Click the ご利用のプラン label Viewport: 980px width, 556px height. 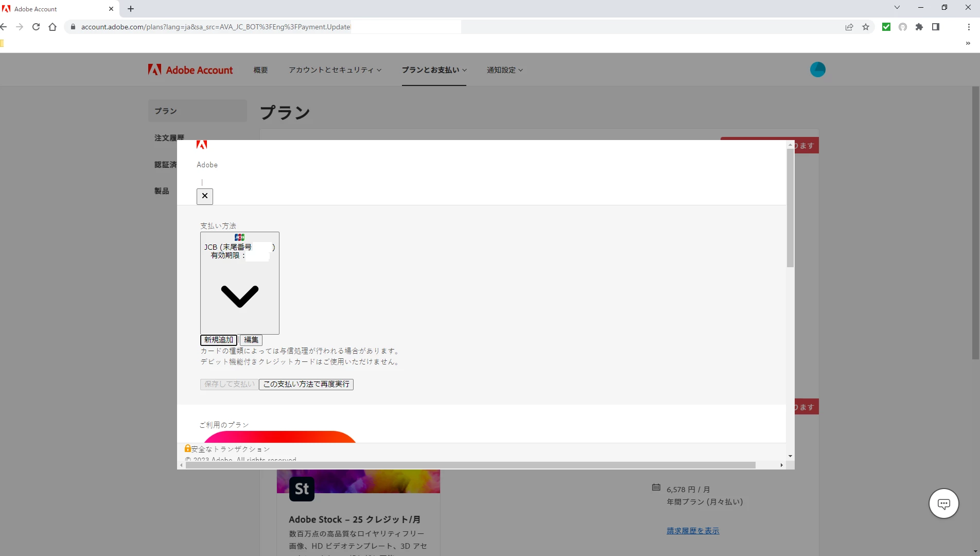click(224, 425)
